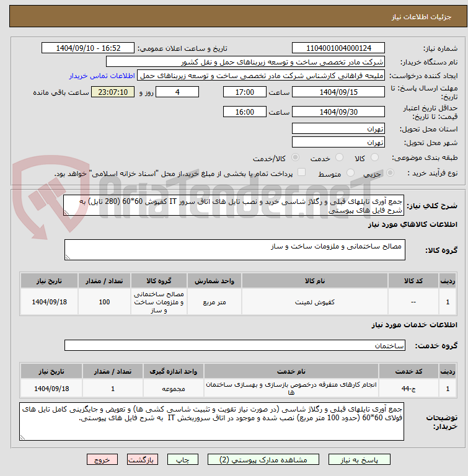The image size is (468, 476).
Task: Click the اطلاعات کالاهای مورد نیاز heading
Action: point(413,224)
